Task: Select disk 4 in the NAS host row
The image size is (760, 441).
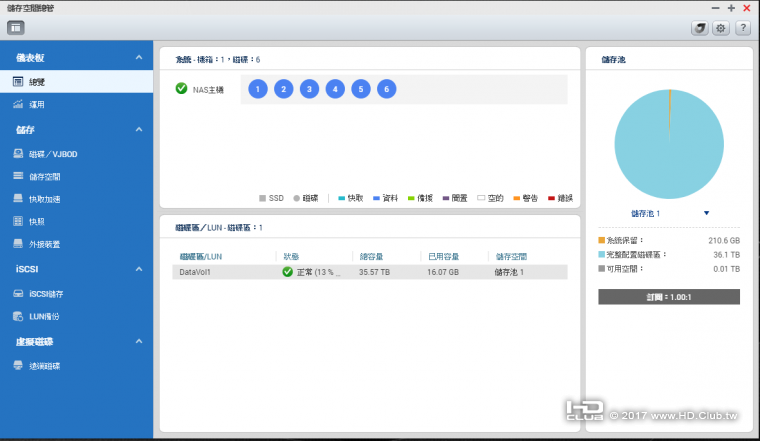Action: (x=335, y=89)
